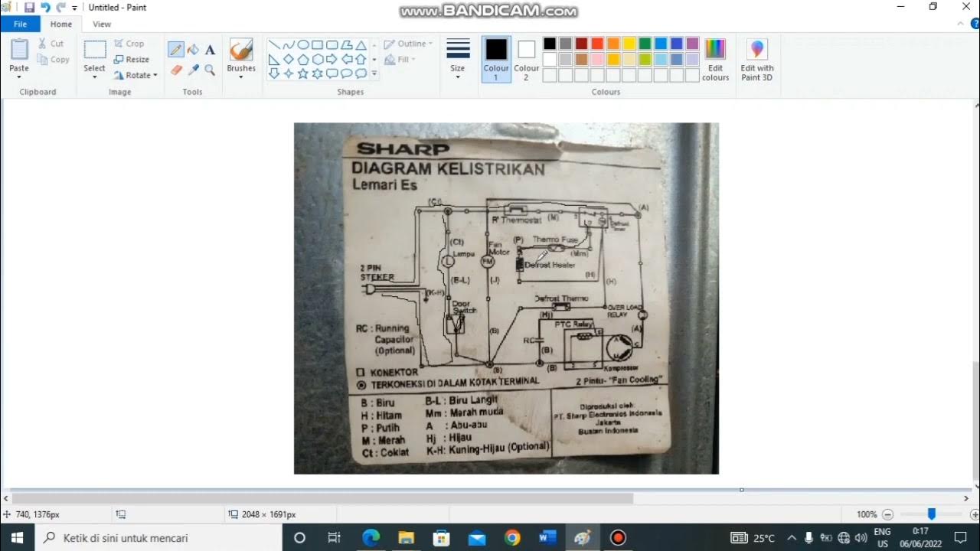Screen dimensions: 980x551
Task: Activate Colour 1 foreground swatch
Action: tap(496, 59)
